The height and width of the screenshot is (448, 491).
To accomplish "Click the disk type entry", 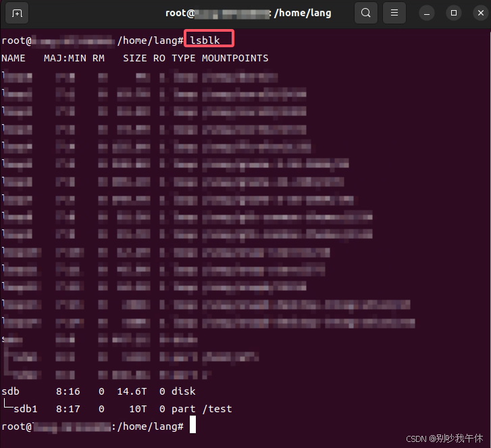I will pos(184,391).
